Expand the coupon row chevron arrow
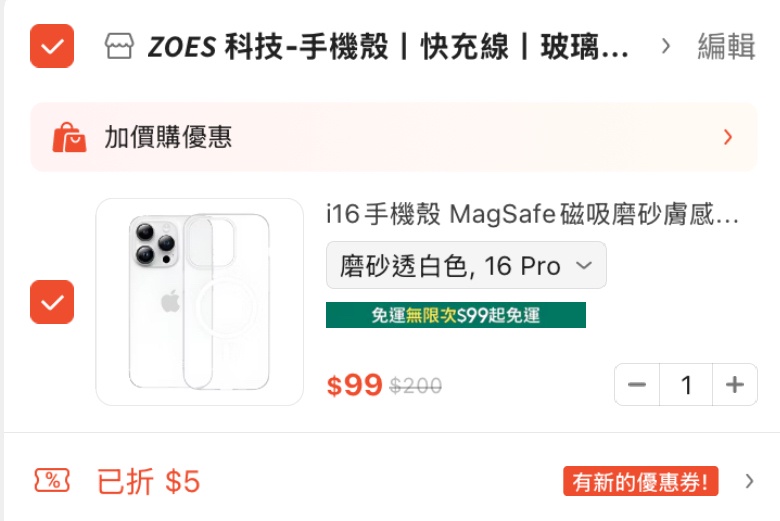This screenshot has height=521, width=780. click(x=750, y=482)
